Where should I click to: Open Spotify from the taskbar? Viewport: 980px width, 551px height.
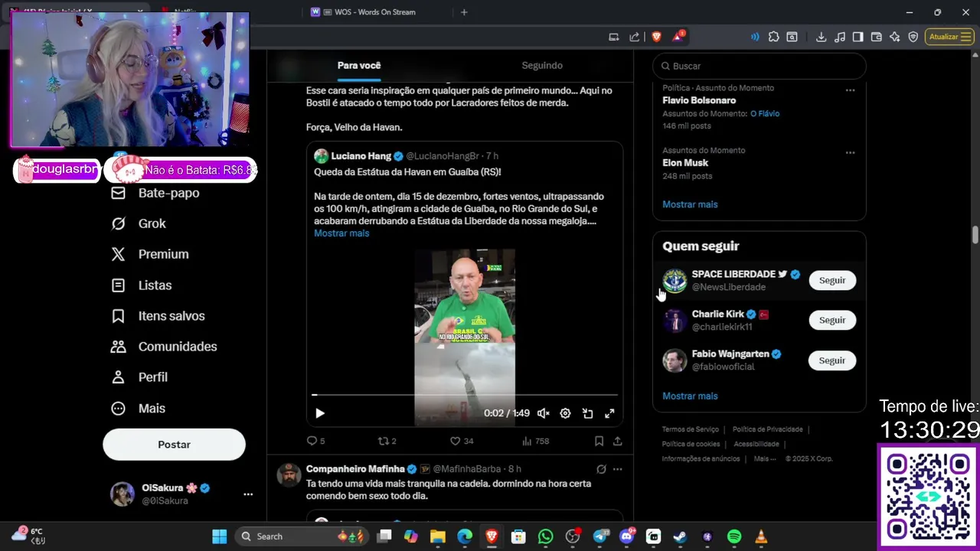(733, 536)
